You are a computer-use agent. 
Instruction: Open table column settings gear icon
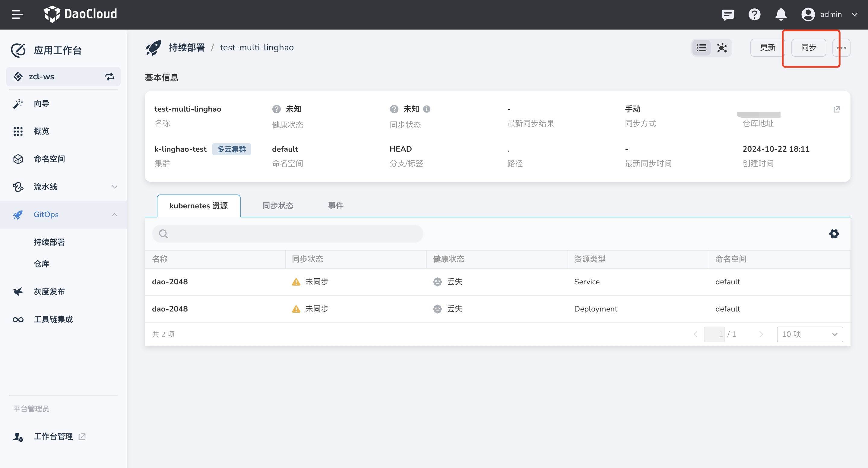[x=834, y=233]
